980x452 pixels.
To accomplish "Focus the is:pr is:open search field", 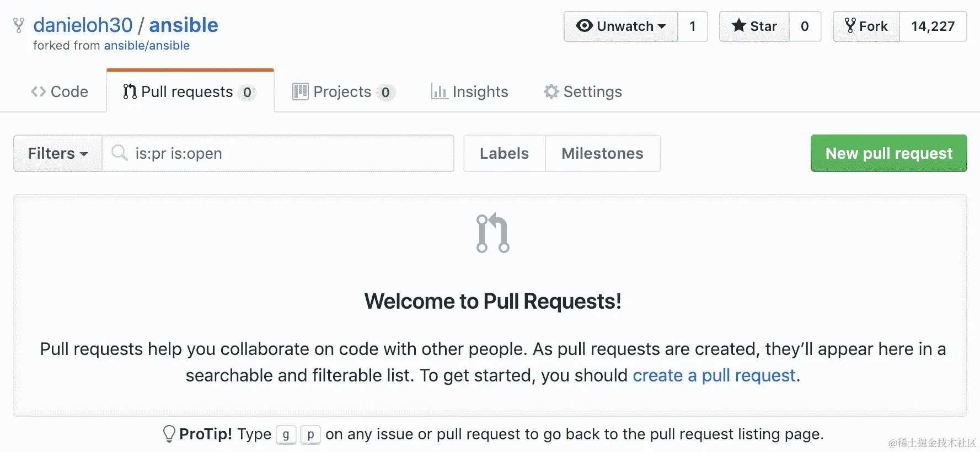I will pos(278,153).
